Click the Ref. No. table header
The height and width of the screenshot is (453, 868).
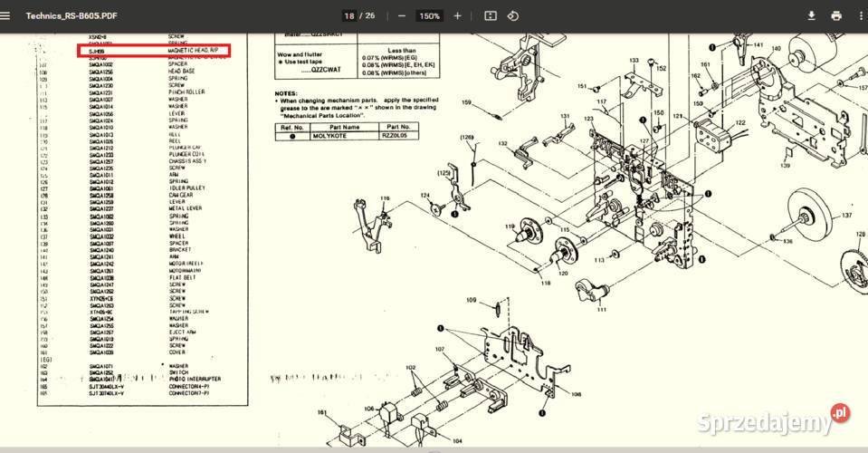pos(291,128)
